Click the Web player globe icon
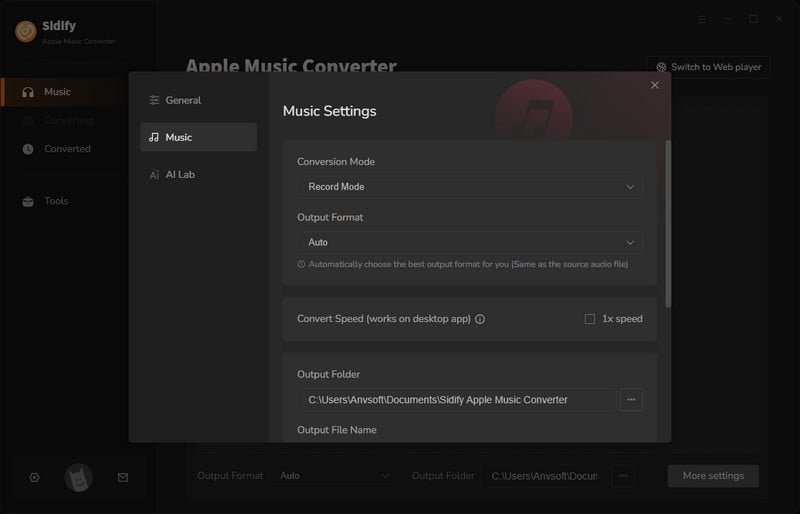The height and width of the screenshot is (514, 800). coord(661,67)
